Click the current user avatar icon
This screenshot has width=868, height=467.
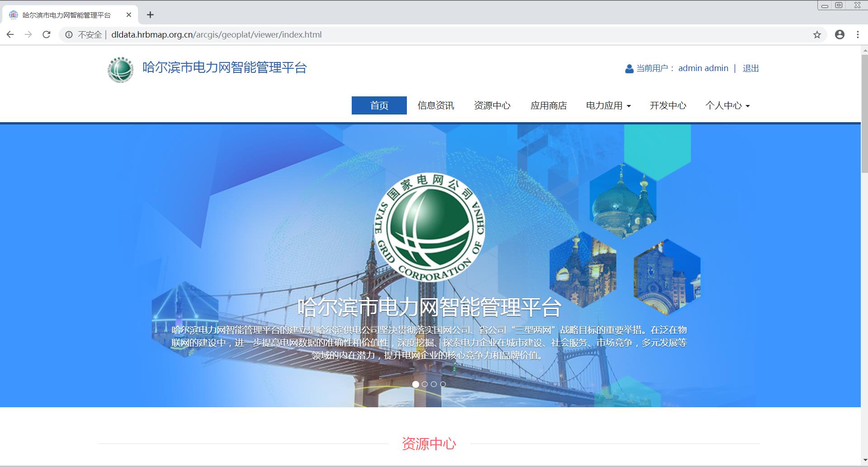pos(629,69)
